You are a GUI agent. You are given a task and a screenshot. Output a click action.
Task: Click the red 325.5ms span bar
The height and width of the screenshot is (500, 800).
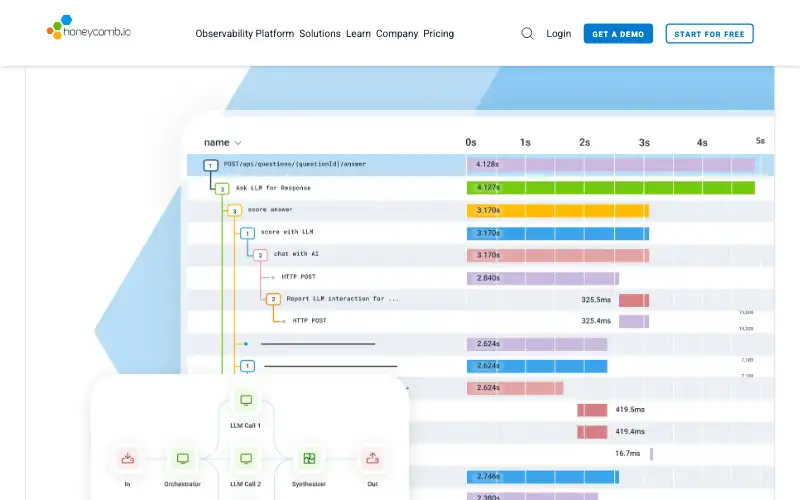[634, 301]
